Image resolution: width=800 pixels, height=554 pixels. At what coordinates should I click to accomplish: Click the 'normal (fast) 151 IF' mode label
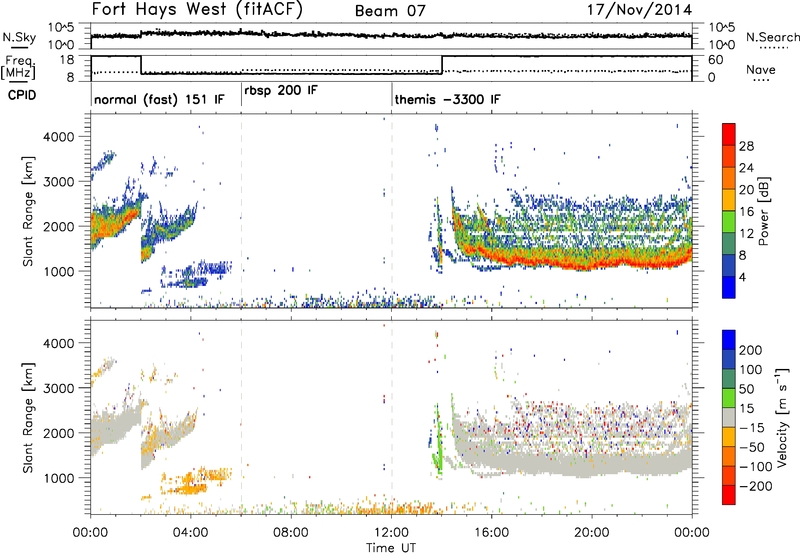tap(159, 99)
